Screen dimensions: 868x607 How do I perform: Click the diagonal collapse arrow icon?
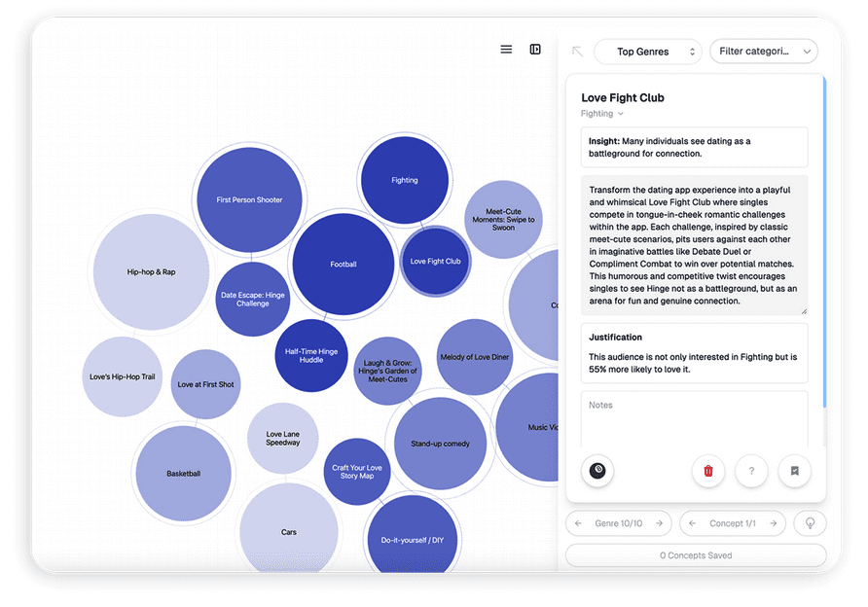tap(577, 52)
